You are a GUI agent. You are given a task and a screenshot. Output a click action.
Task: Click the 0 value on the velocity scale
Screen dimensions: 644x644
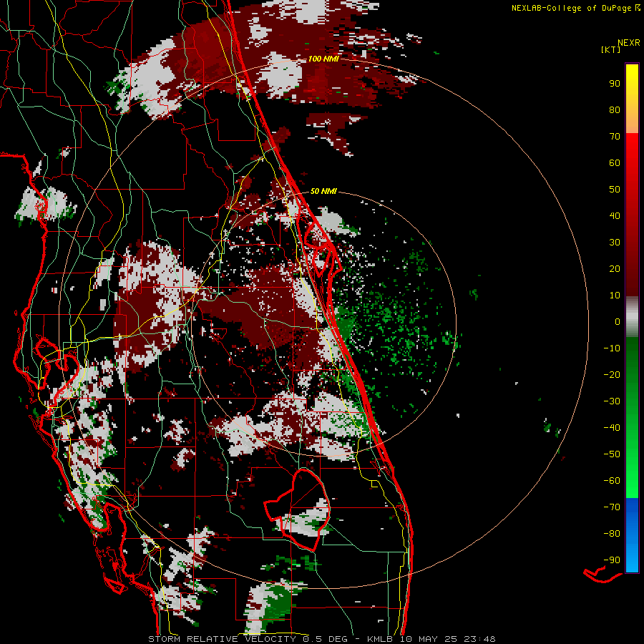point(618,321)
